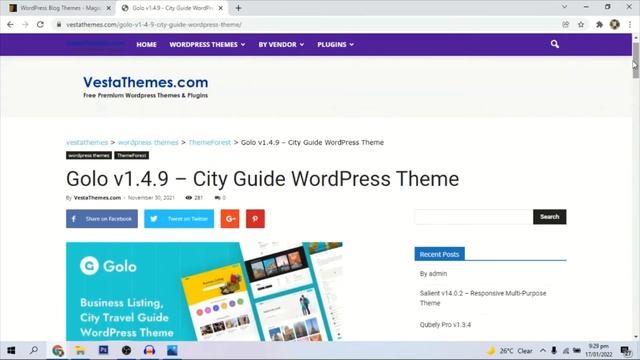Click the Pinterest share icon
This screenshot has width=640, height=360.
(256, 219)
